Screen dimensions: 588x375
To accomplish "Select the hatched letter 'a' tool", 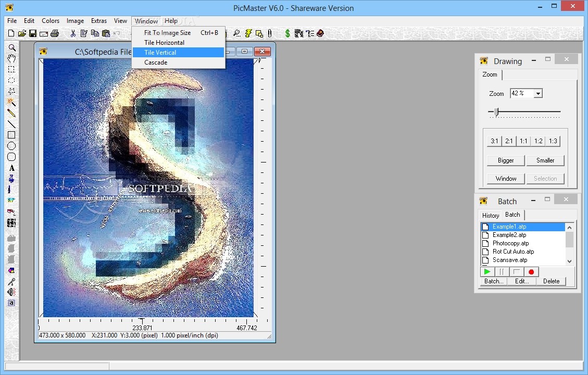I will pos(11,303).
